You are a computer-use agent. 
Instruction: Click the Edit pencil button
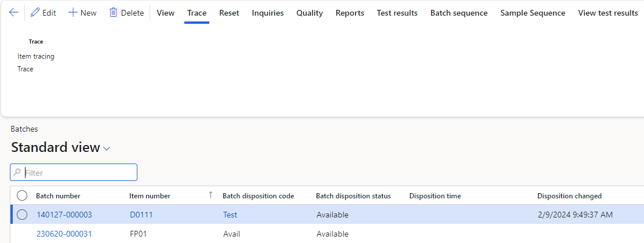click(43, 13)
